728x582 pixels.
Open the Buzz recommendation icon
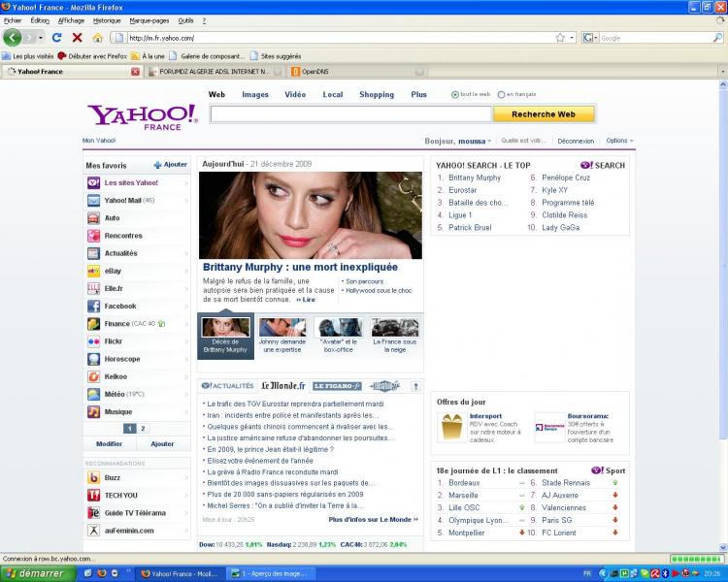(93, 478)
